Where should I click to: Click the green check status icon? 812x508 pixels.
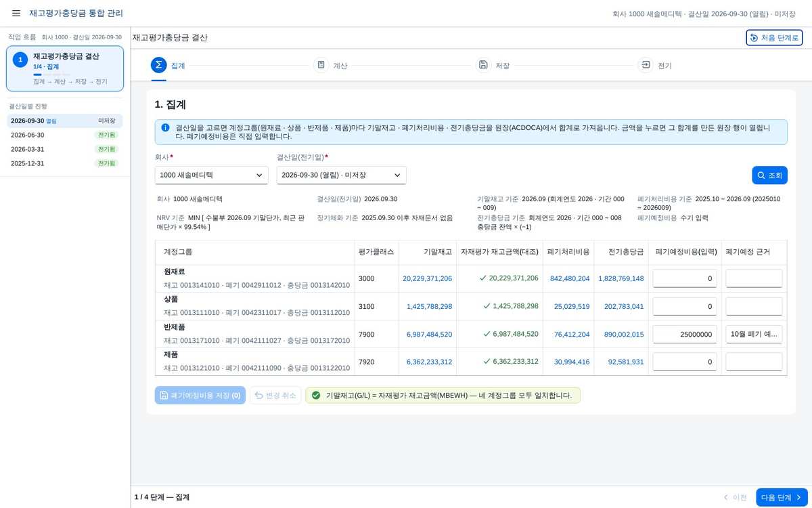pyautogui.click(x=316, y=395)
